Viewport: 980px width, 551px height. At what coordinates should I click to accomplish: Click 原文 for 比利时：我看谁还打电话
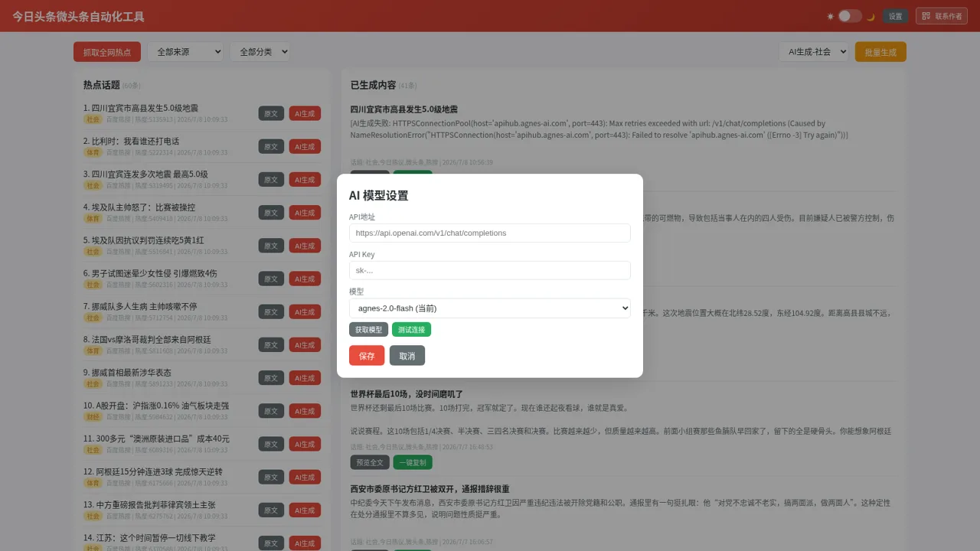tap(271, 146)
